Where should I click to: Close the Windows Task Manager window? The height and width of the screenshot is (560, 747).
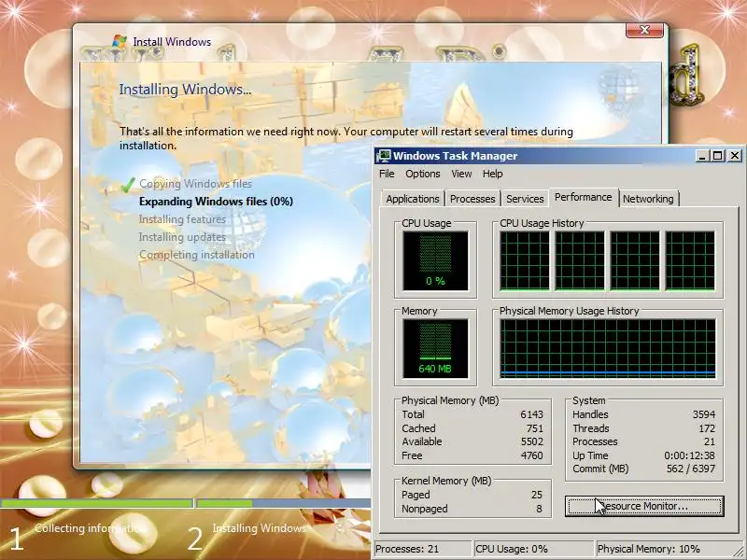tap(735, 156)
